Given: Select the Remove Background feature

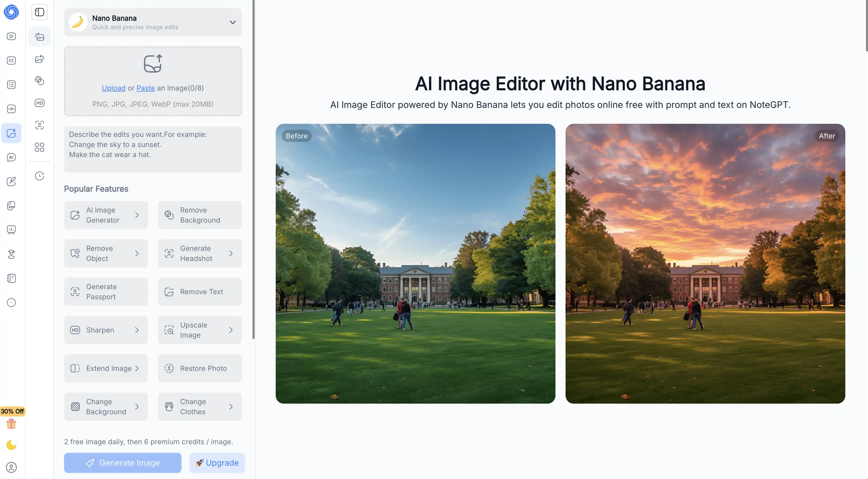Looking at the screenshot, I should point(200,215).
